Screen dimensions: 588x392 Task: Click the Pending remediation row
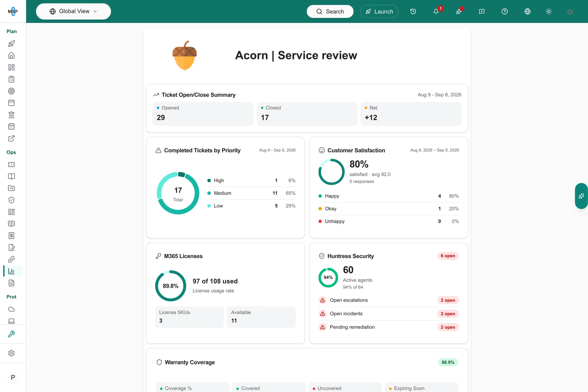click(389, 327)
